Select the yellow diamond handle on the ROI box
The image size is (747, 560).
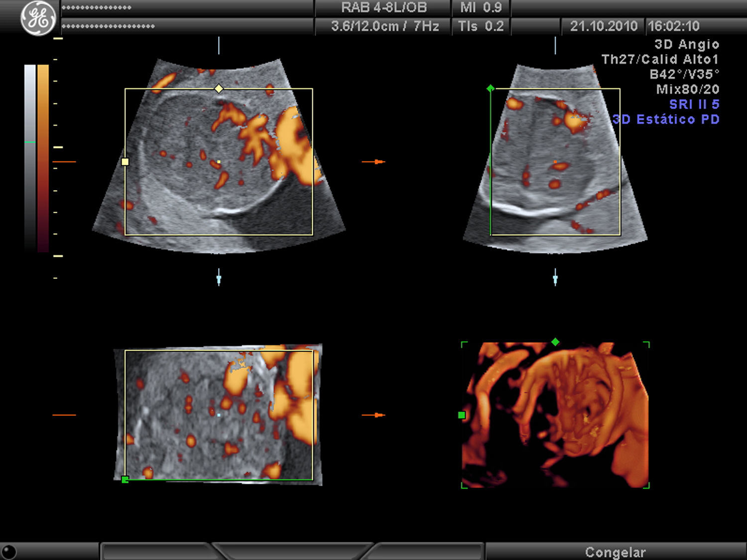tap(219, 89)
